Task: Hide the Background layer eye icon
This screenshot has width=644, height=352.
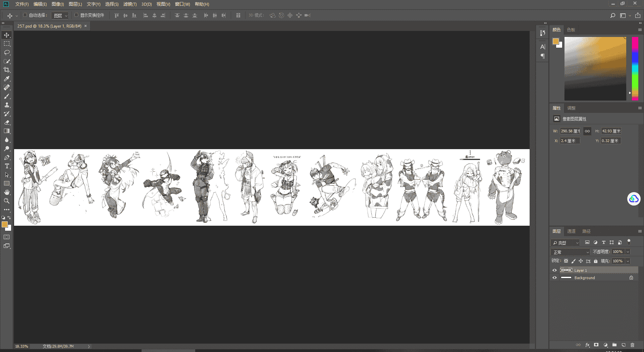Action: click(x=554, y=278)
